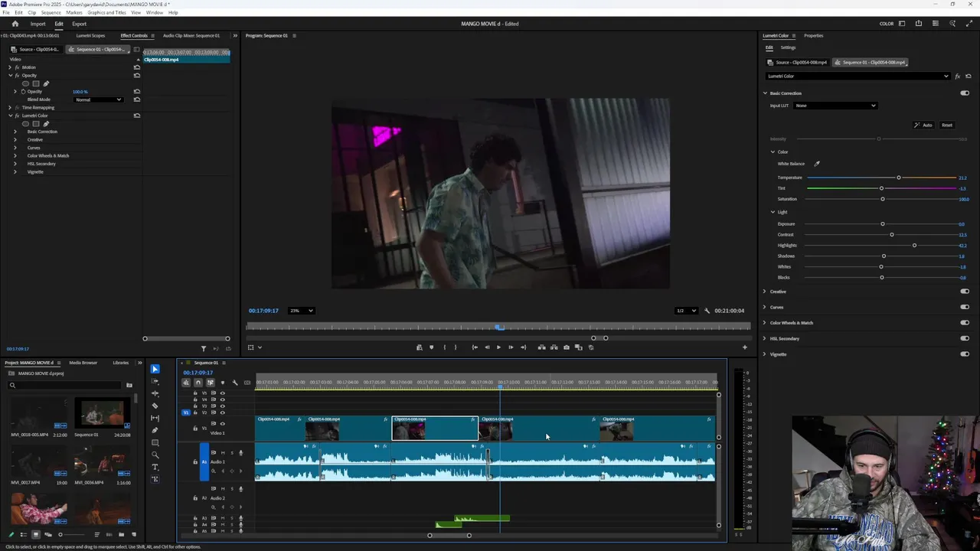Viewport: 980px width, 551px height.
Task: Select the Ripple Edit tool
Action: (x=155, y=393)
